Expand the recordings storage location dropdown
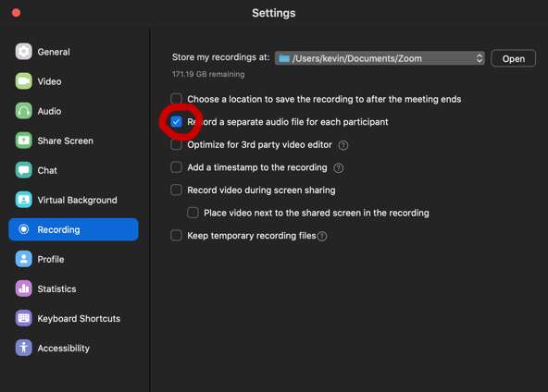The image size is (548, 392). [x=380, y=58]
